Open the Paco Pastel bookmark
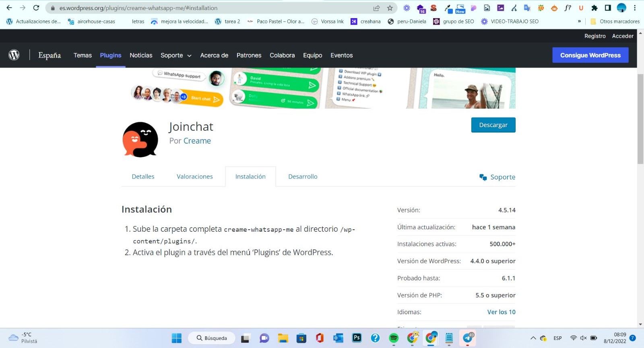644x348 pixels. [276, 21]
